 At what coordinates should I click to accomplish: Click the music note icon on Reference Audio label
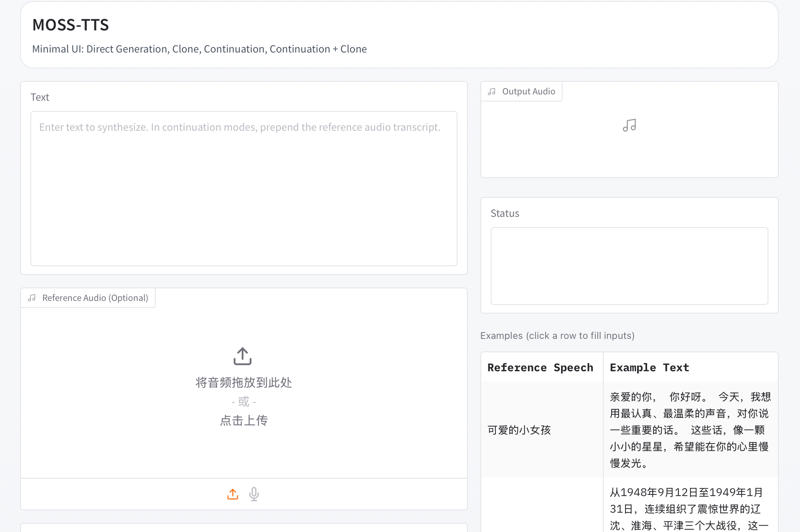[x=32, y=297]
